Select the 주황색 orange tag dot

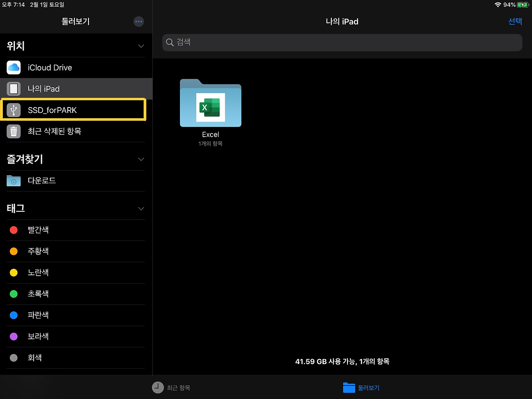click(x=14, y=251)
